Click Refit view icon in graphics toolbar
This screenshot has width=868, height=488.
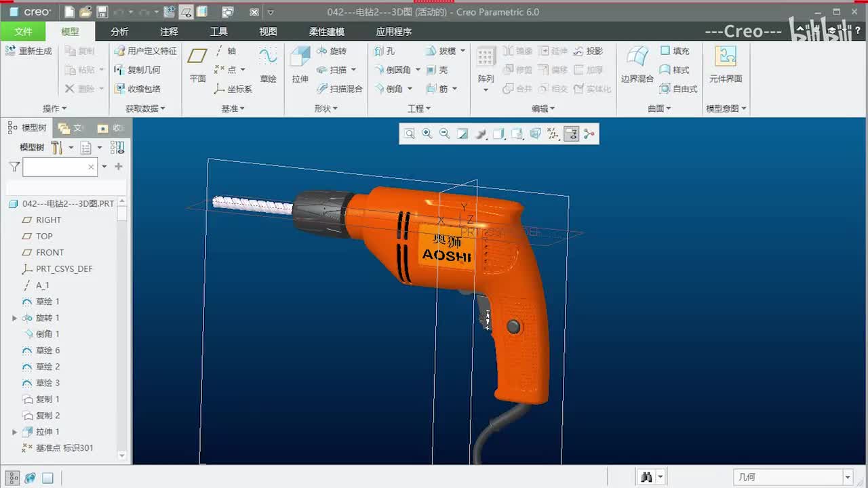point(409,134)
